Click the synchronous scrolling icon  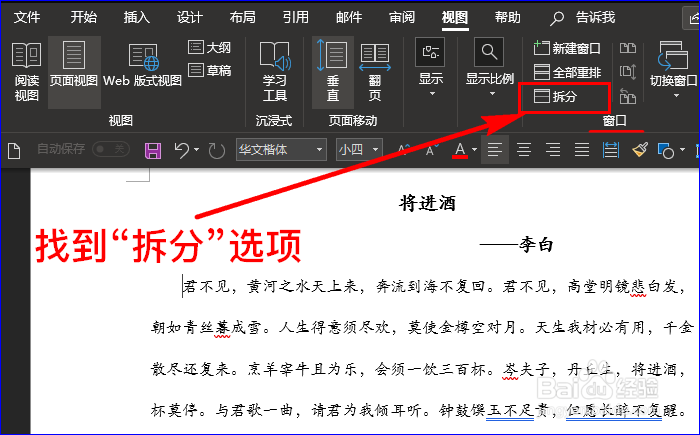pos(628,72)
